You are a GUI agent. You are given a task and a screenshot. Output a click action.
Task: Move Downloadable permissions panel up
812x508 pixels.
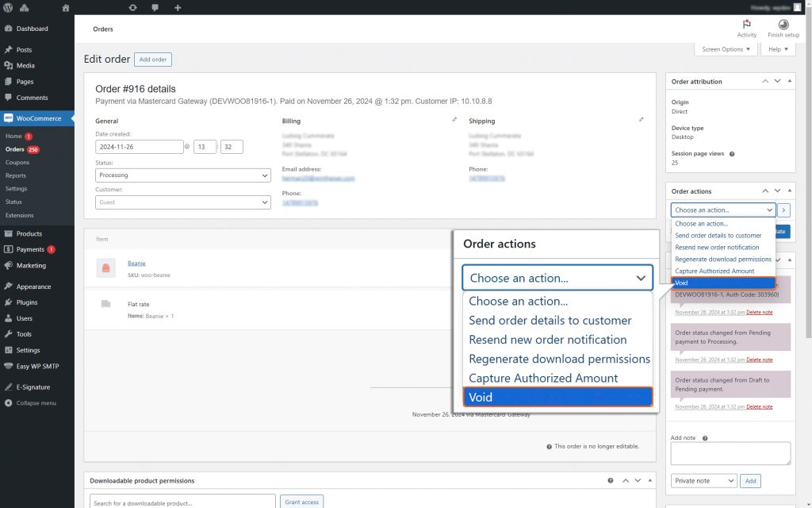[626, 480]
